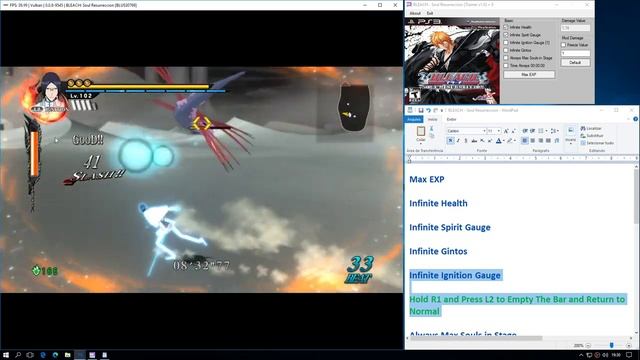Viewport: 640px width, 360px height.
Task: Enable the Infinite Gintos checkbox
Action: point(506,50)
